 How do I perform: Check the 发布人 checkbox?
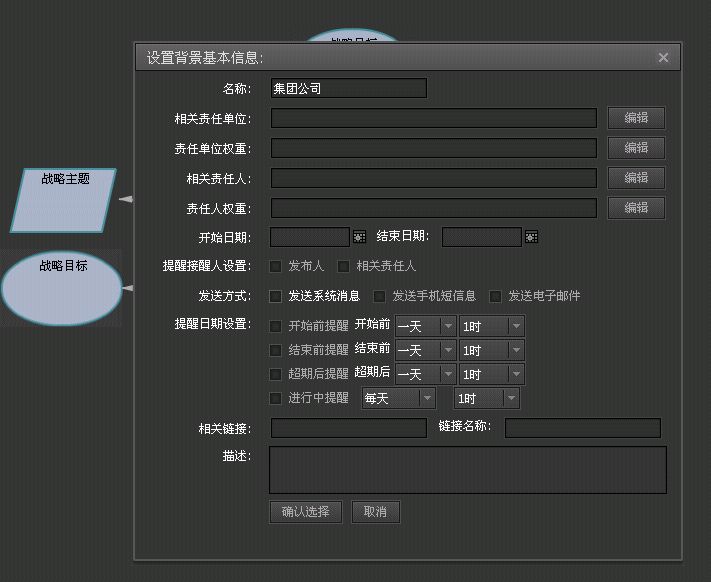click(276, 266)
